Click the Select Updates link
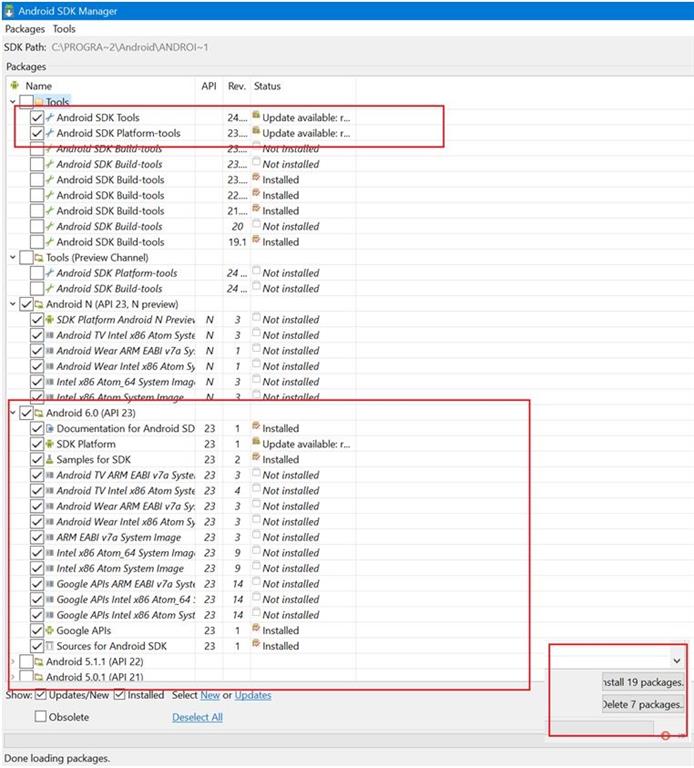 (x=253, y=695)
